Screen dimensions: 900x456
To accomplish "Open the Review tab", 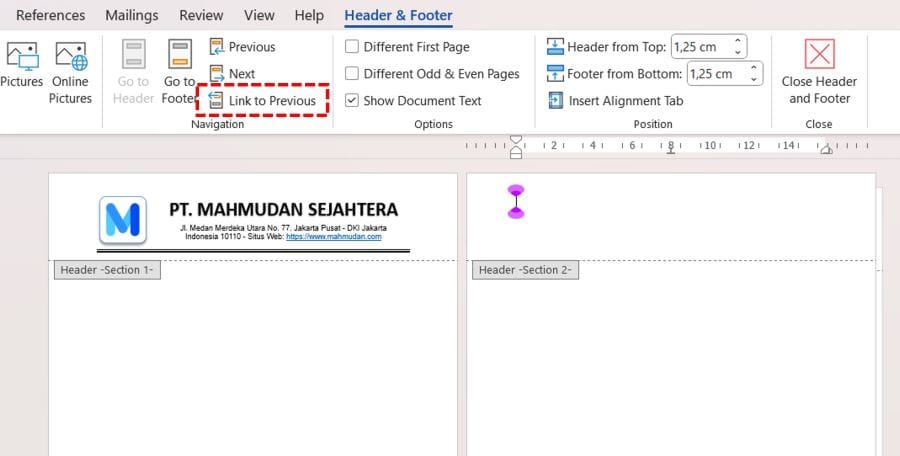I will coord(201,16).
